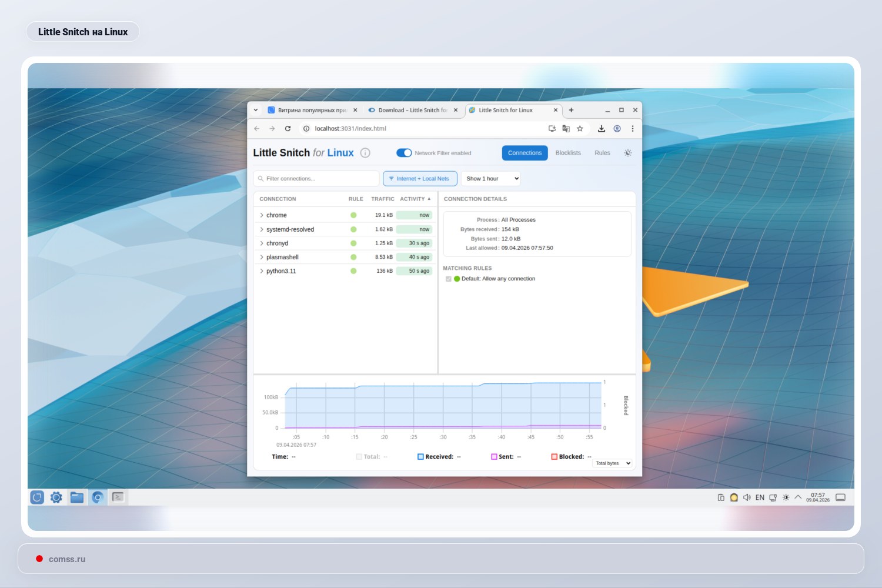
Task: Open the Show 1 hour dropdown
Action: (x=491, y=179)
